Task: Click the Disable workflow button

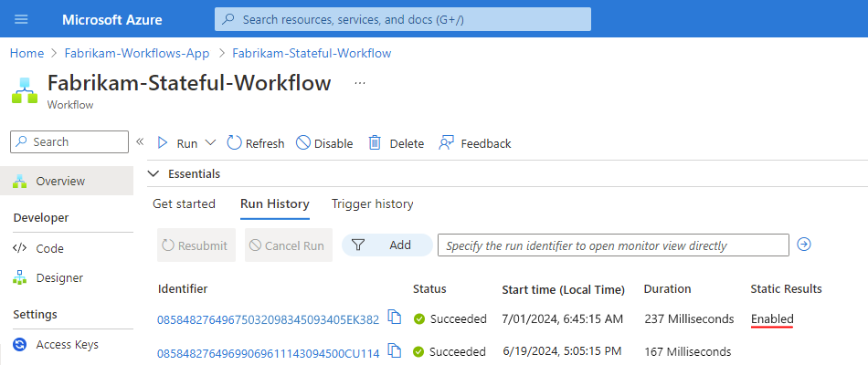Action: [x=324, y=143]
